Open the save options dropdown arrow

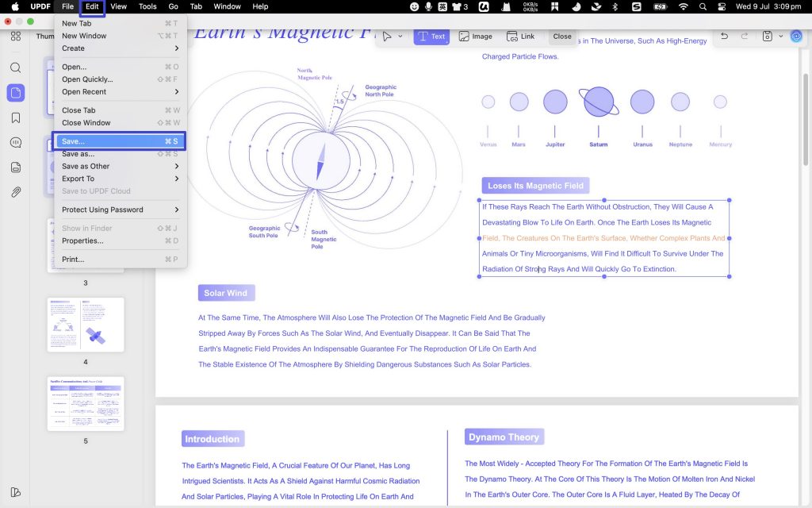click(x=781, y=37)
